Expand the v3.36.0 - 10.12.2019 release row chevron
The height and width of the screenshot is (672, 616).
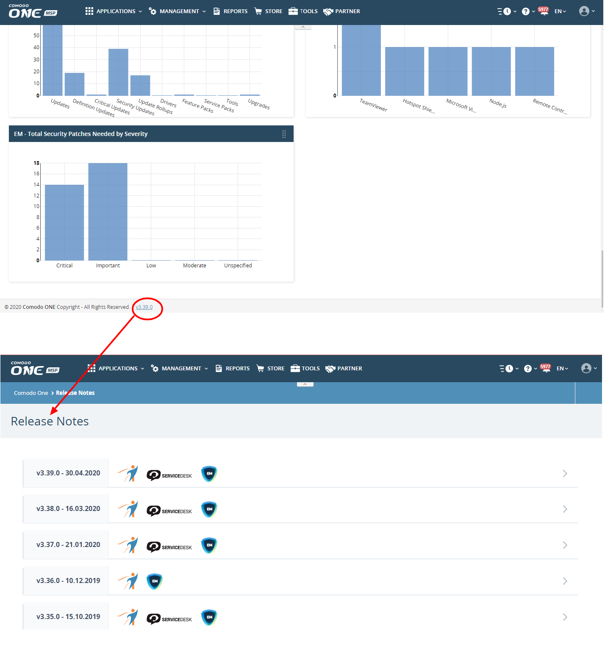coord(565,581)
